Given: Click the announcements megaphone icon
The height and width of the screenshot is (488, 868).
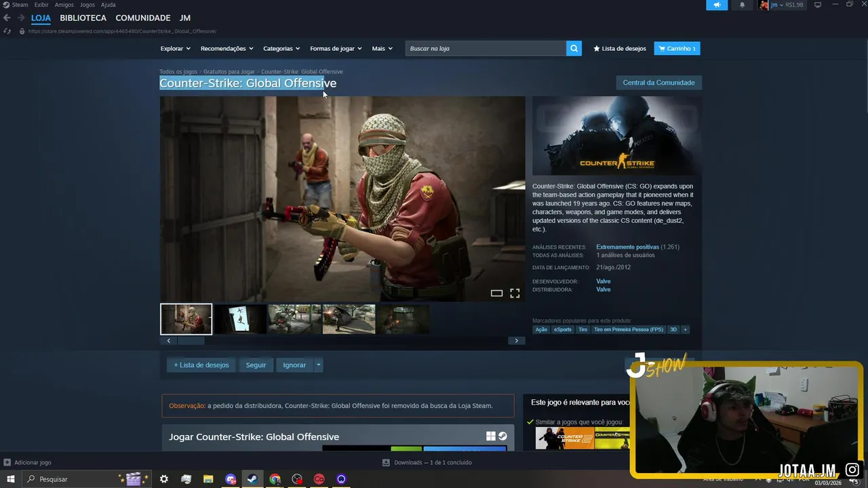Looking at the screenshot, I should point(717,5).
